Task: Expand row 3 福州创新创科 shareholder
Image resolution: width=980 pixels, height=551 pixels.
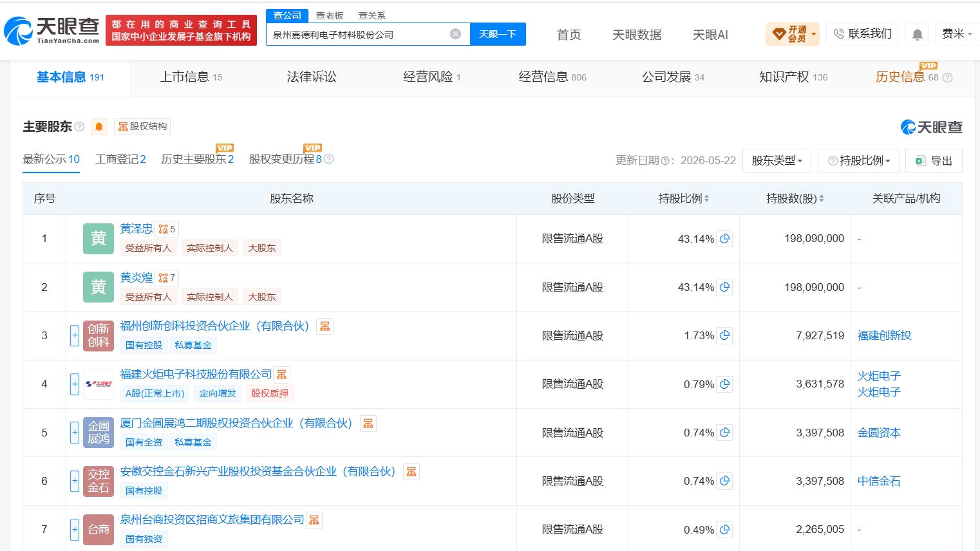Action: [75, 335]
